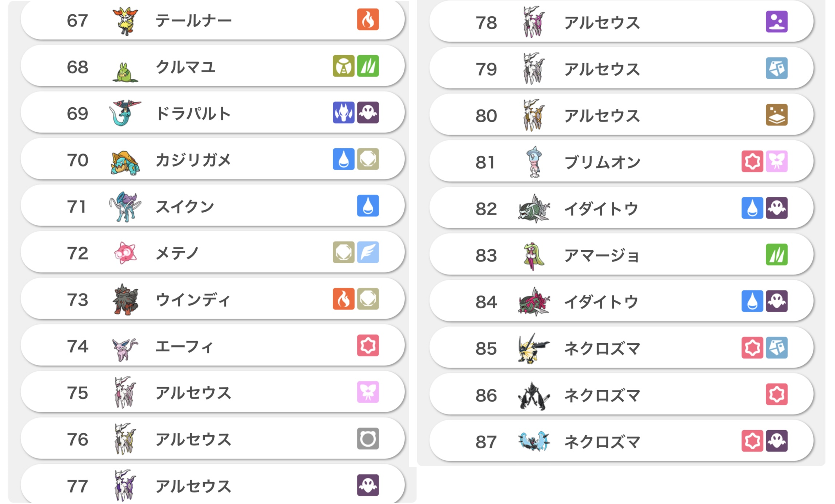This screenshot has height=504, width=835.
Task: Select the Rock type icon for カジリガメ
Action: pyautogui.click(x=368, y=159)
